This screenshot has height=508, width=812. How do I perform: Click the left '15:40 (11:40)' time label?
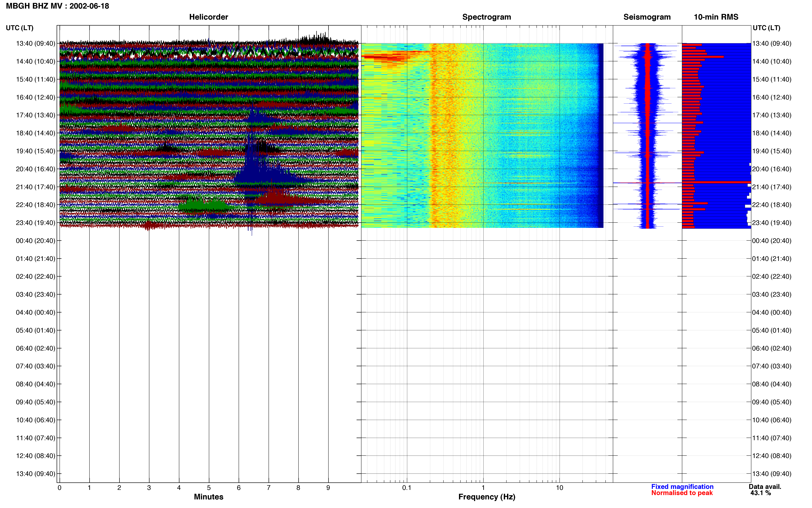(x=36, y=79)
